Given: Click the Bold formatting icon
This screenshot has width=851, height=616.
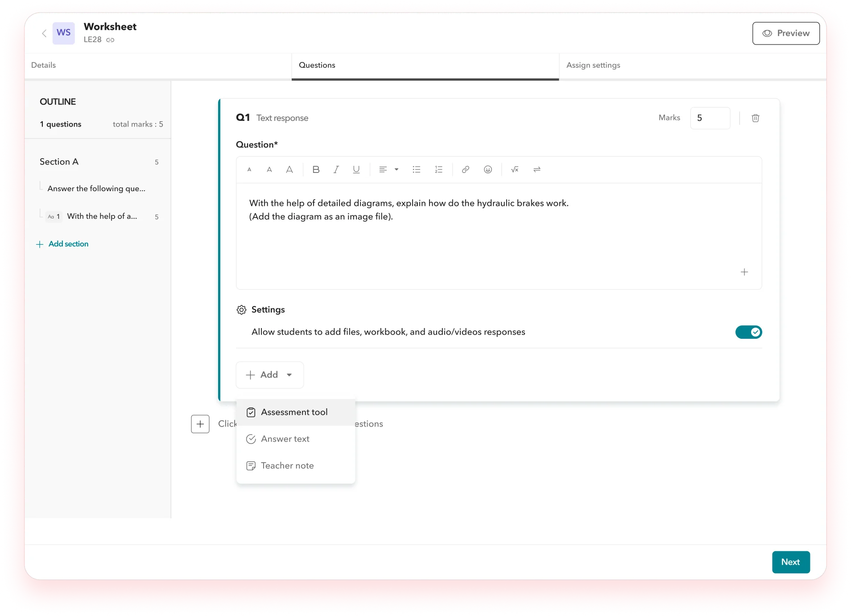Looking at the screenshot, I should (316, 169).
